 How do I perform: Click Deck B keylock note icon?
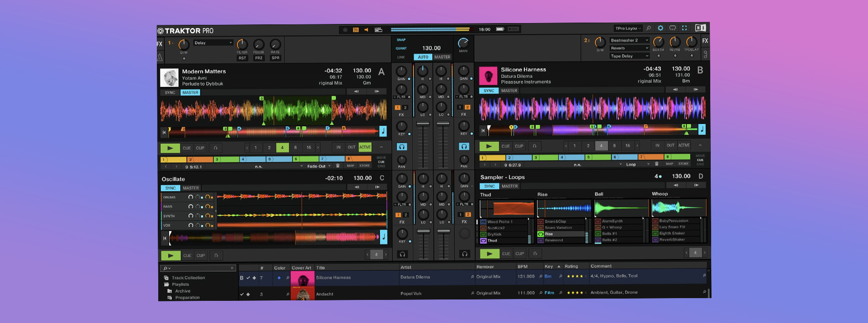tap(702, 129)
